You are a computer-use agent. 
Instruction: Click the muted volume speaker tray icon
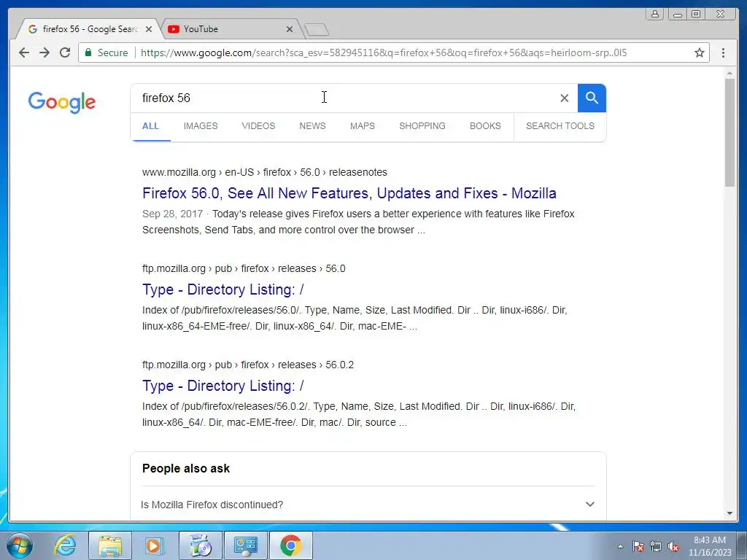[x=673, y=546]
